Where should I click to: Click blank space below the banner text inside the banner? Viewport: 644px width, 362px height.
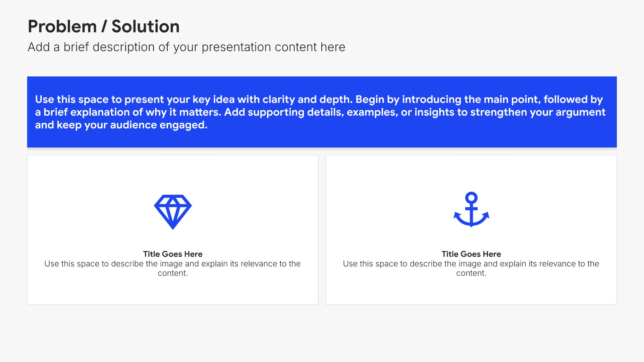tap(322, 139)
